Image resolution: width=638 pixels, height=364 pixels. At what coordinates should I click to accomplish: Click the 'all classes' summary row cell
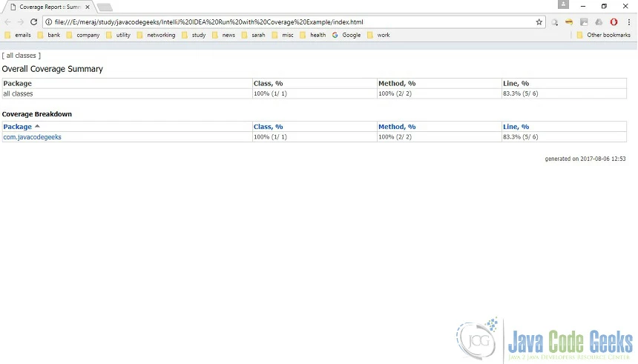pos(127,93)
